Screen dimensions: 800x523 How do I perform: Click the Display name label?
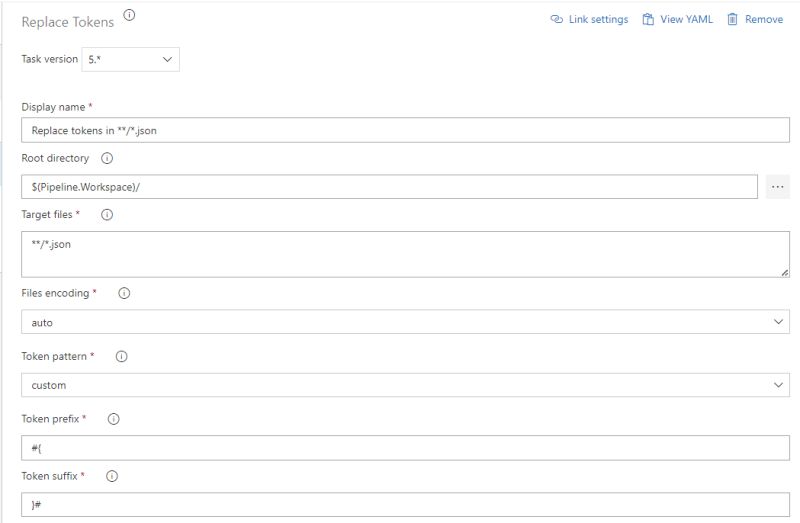pyautogui.click(x=53, y=107)
